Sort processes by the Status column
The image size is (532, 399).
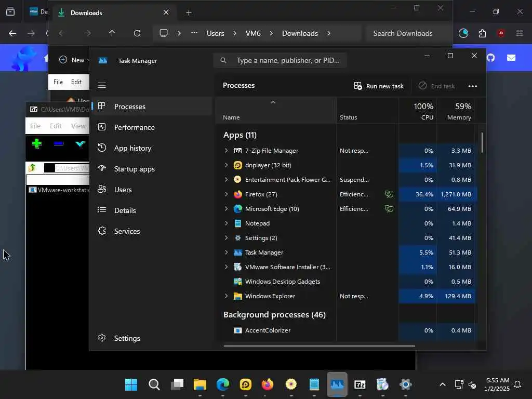367,111
